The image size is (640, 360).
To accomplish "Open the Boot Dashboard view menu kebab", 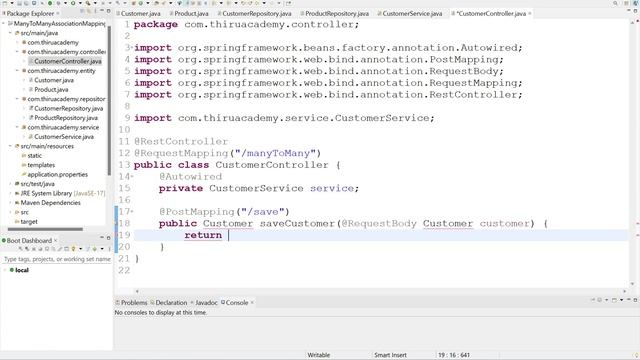I will click(x=109, y=249).
